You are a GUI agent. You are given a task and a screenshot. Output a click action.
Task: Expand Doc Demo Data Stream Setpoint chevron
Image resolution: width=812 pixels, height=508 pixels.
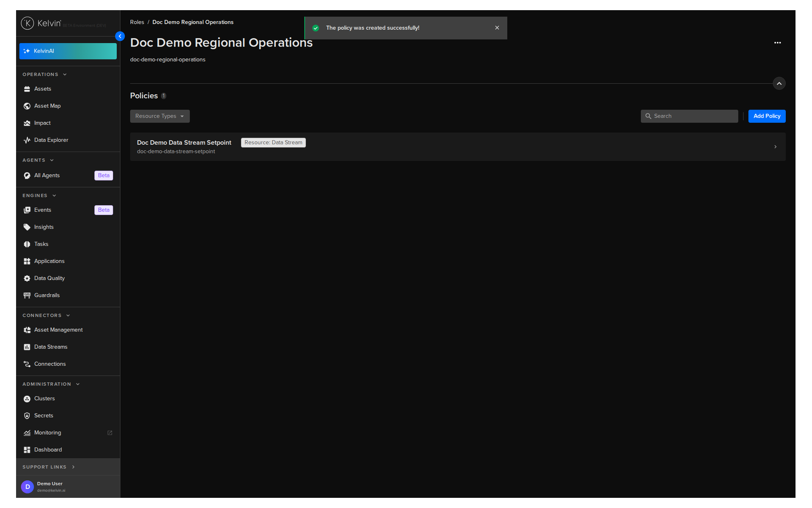(775, 147)
